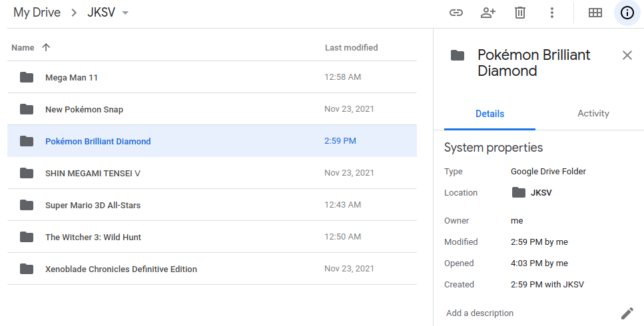Click Xenoblade Chronicles folder icon
This screenshot has height=326, width=644.
pyautogui.click(x=27, y=269)
